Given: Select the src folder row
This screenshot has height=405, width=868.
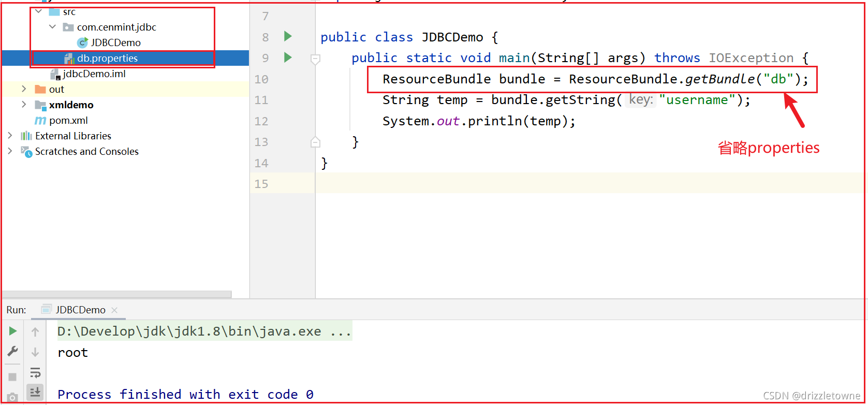Looking at the screenshot, I should pos(125,11).
